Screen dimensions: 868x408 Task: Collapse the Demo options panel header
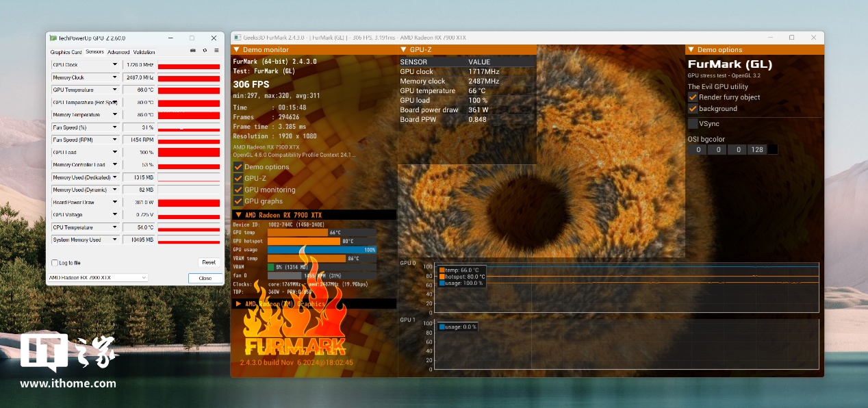point(691,50)
